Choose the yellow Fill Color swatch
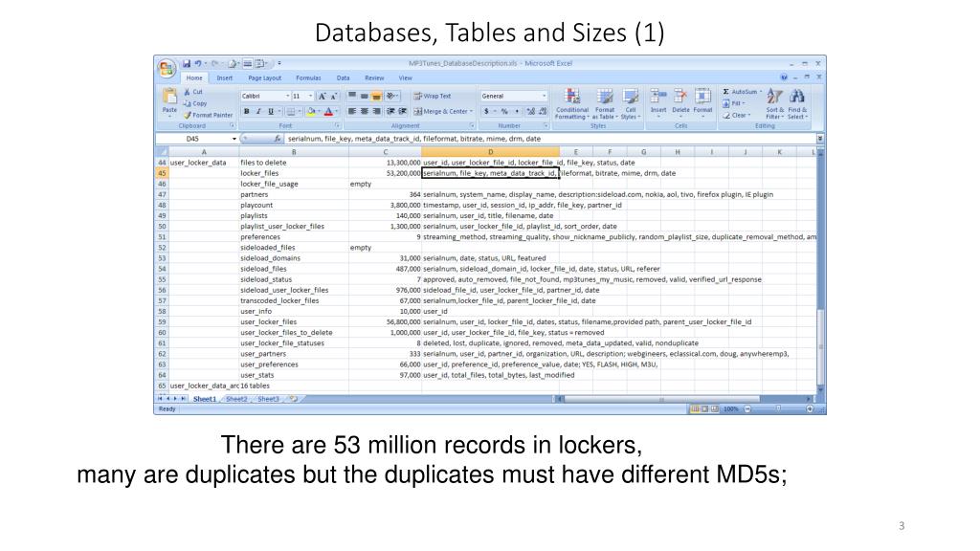The image size is (980, 551). pyautogui.click(x=311, y=111)
